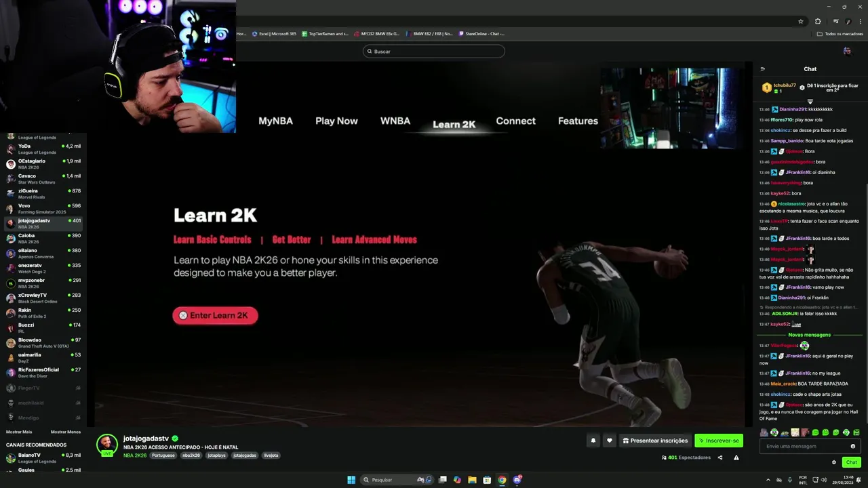868x488 pixels.
Task: Click the Portuguese stream tag
Action: pyautogui.click(x=163, y=455)
